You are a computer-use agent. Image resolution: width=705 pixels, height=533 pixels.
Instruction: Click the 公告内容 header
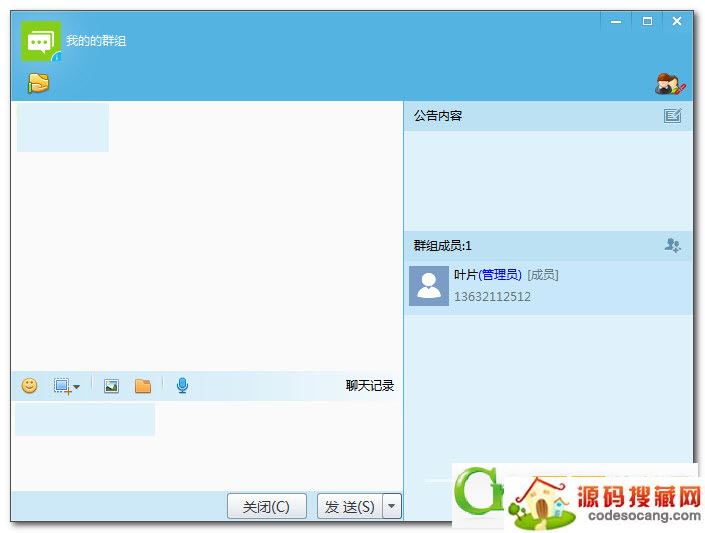pyautogui.click(x=438, y=116)
